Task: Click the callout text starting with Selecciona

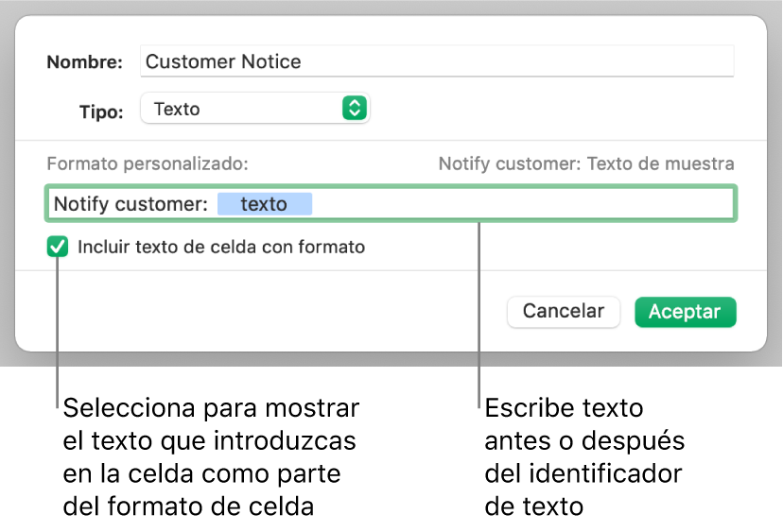Action: click(211, 457)
